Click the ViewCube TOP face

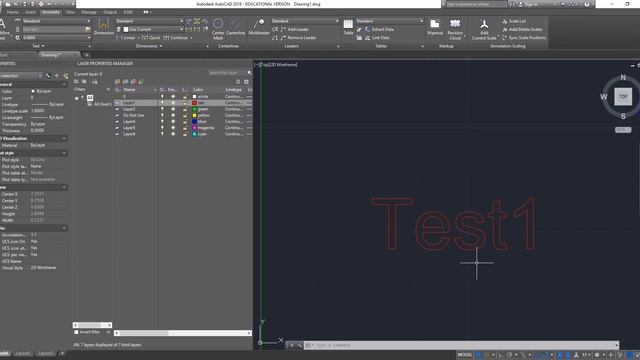[623, 97]
